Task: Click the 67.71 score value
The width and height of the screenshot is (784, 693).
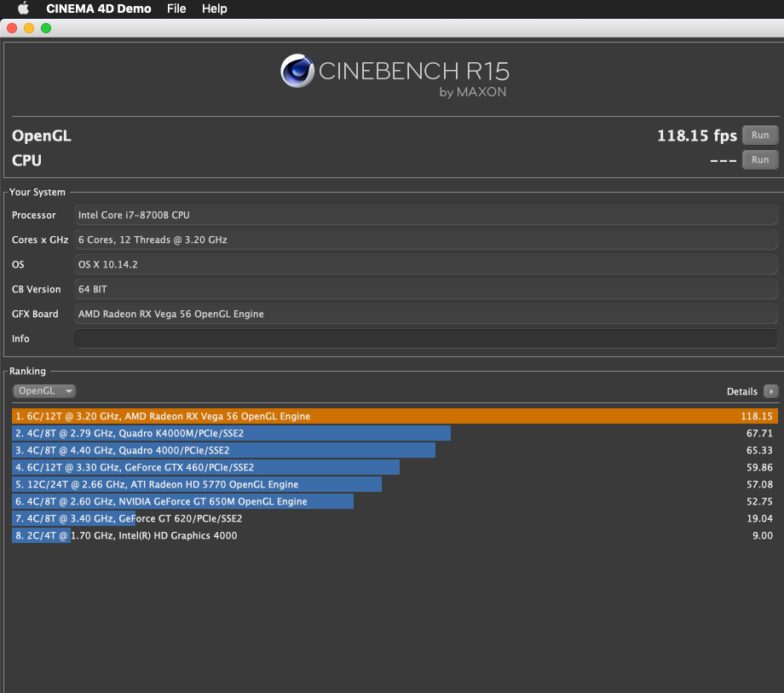Action: [759, 433]
